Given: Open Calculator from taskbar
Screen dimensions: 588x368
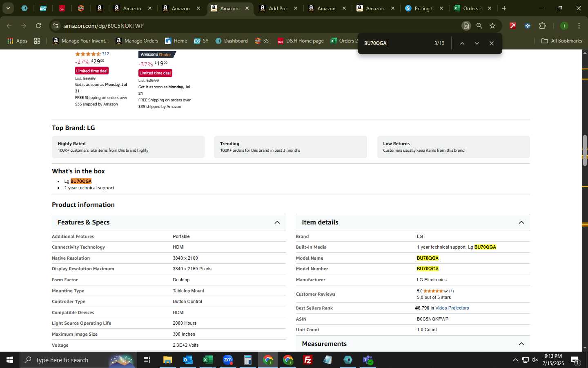Looking at the screenshot, I should click(x=247, y=360).
